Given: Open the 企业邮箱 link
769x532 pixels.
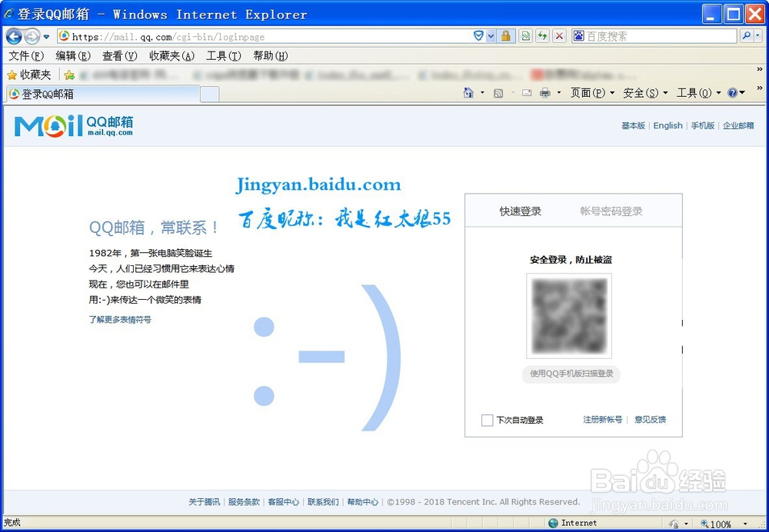Looking at the screenshot, I should 738,125.
